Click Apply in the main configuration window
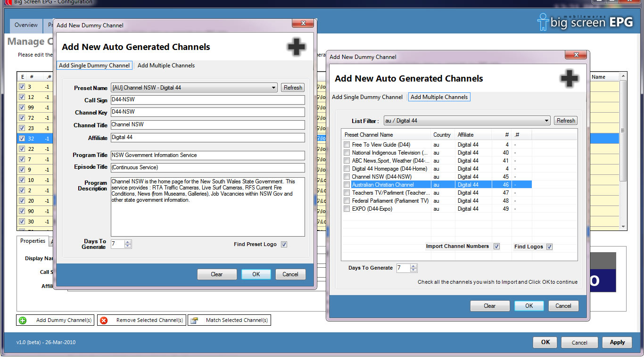Screen dimensions: 644x362 click(x=617, y=343)
